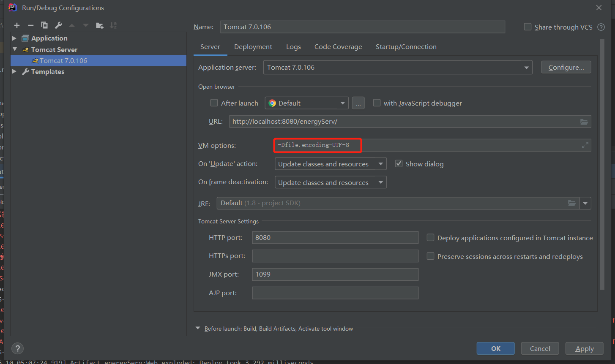Browse folder icon in JRE field
615x364 pixels.
tap(572, 203)
